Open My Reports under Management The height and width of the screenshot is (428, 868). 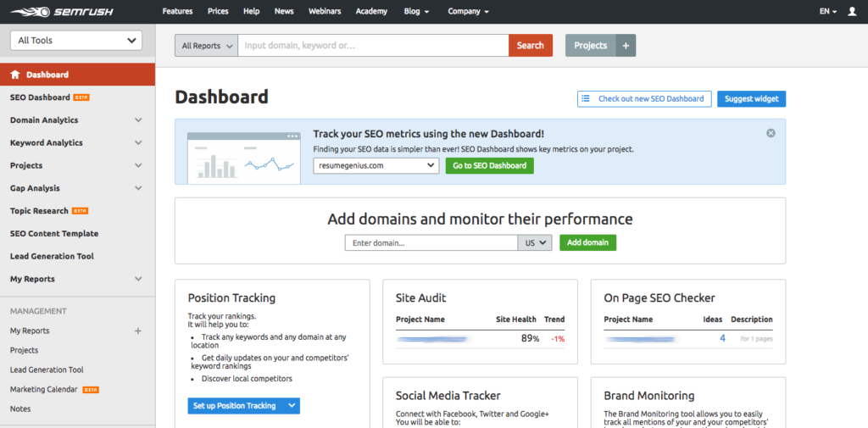coord(30,331)
